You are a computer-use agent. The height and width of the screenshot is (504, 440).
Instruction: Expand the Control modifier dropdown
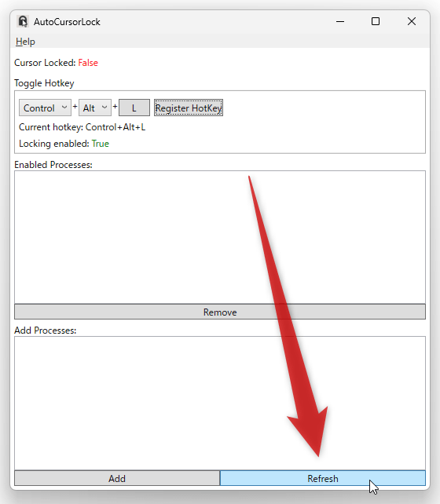point(45,108)
